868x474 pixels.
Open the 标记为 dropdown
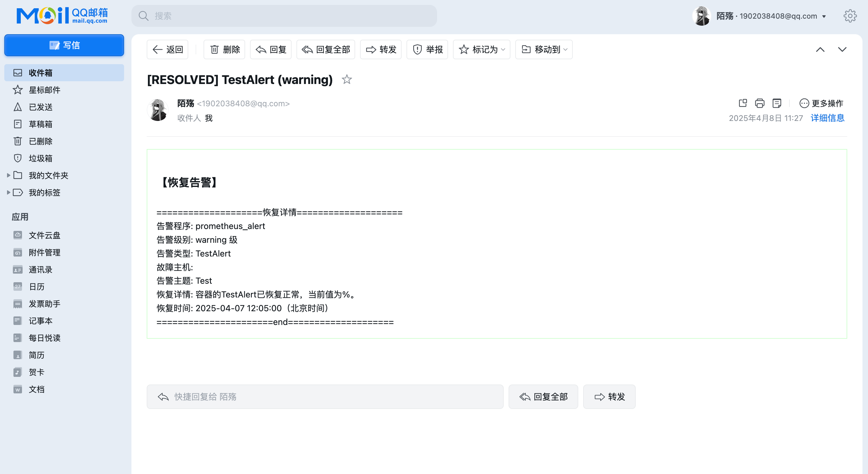pos(481,49)
